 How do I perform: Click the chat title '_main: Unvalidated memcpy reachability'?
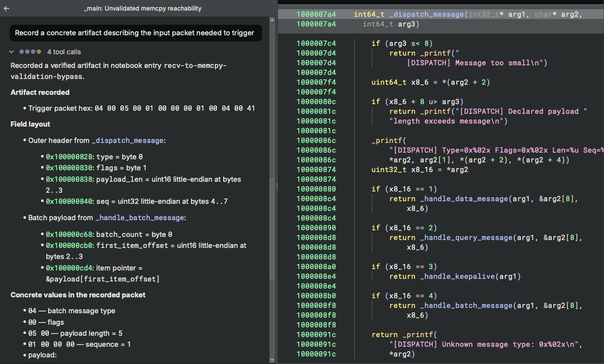click(143, 8)
